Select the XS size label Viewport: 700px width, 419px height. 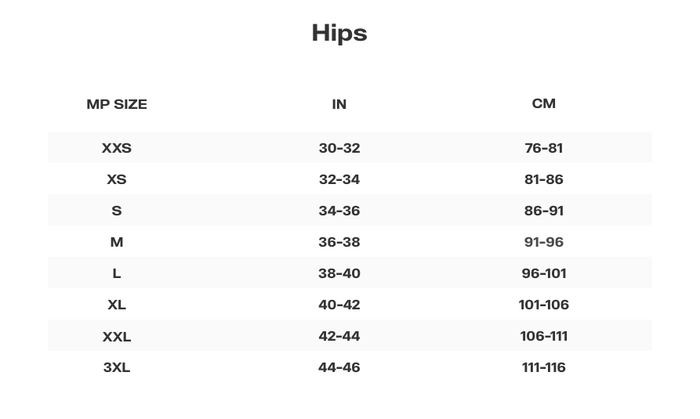click(x=116, y=179)
